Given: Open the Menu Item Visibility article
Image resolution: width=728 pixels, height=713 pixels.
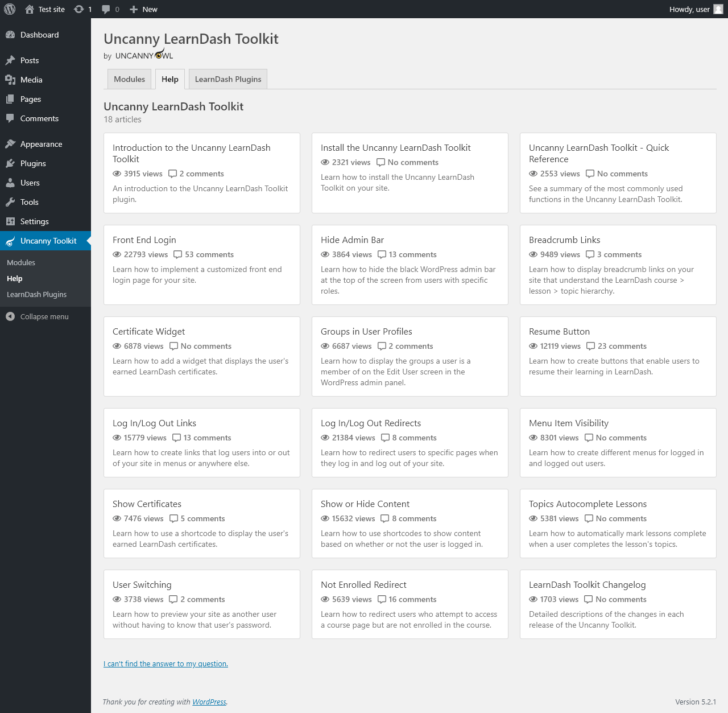Looking at the screenshot, I should coord(618,443).
